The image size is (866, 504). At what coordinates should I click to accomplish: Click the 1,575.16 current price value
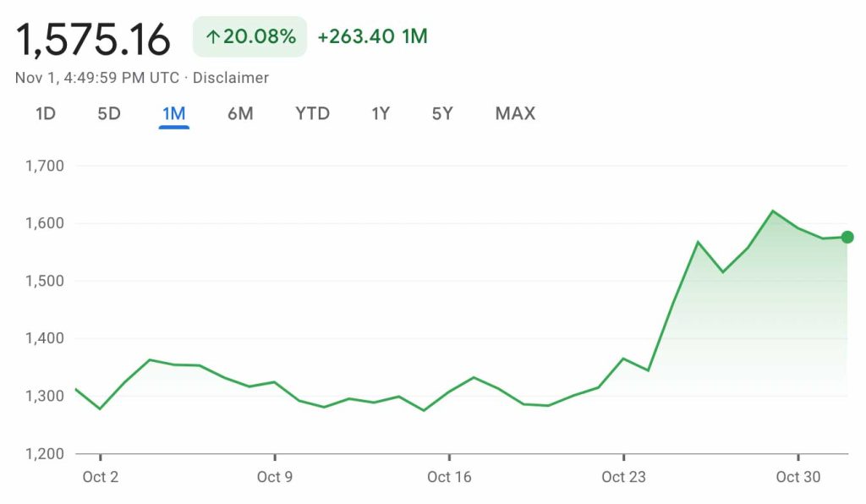pyautogui.click(x=93, y=39)
